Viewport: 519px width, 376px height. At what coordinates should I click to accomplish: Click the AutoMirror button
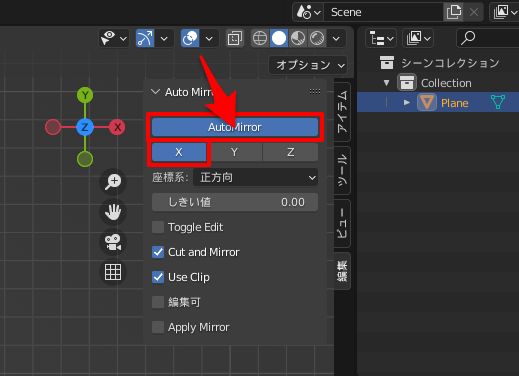point(235,127)
